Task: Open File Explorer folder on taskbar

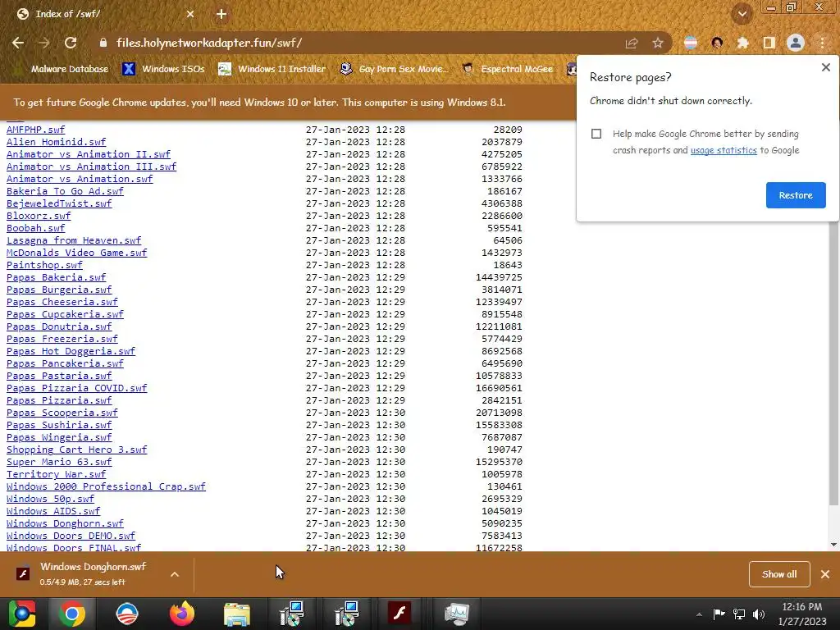Action: pos(237,614)
